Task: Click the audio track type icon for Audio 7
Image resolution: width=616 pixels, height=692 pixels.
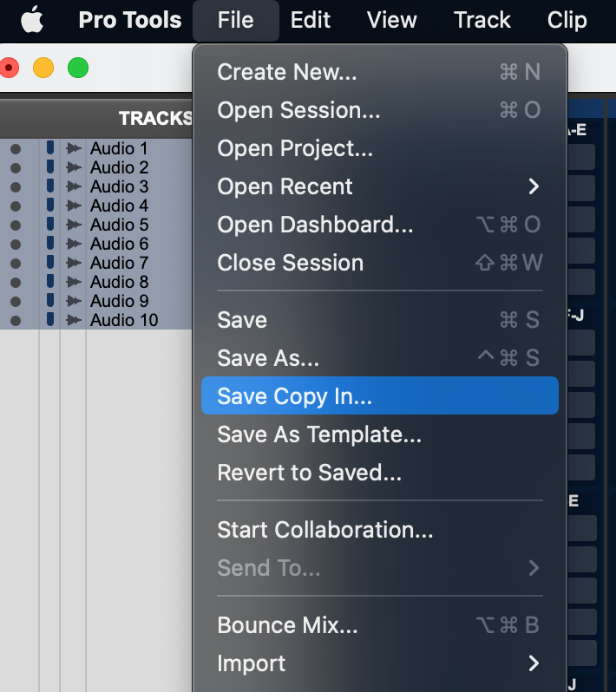Action: 74,263
